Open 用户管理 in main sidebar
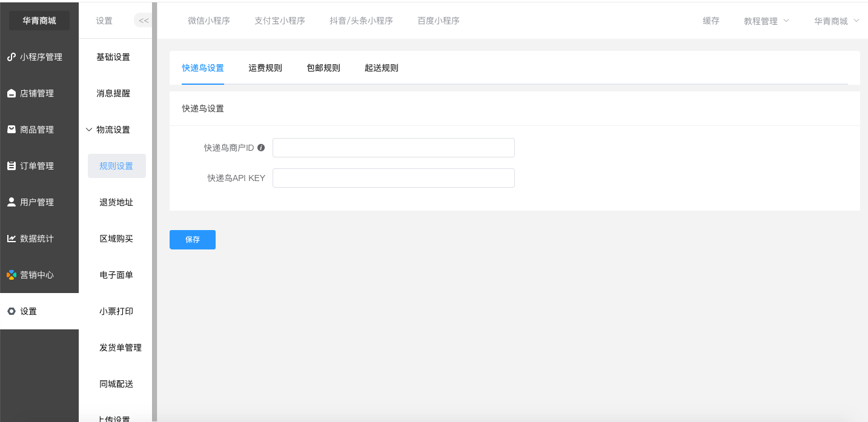The image size is (868, 422). (x=39, y=202)
